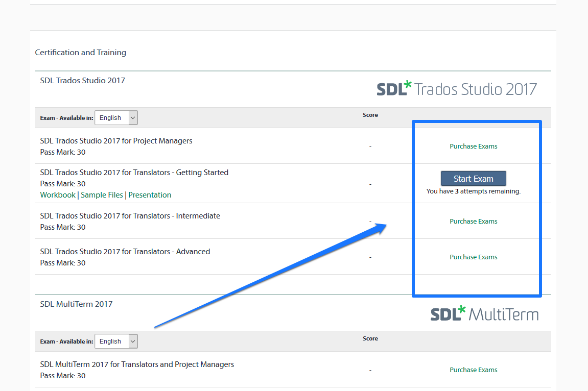Image resolution: width=588 pixels, height=391 pixels.
Task: Click the Score column header in the MultiTerm section
Action: point(370,338)
